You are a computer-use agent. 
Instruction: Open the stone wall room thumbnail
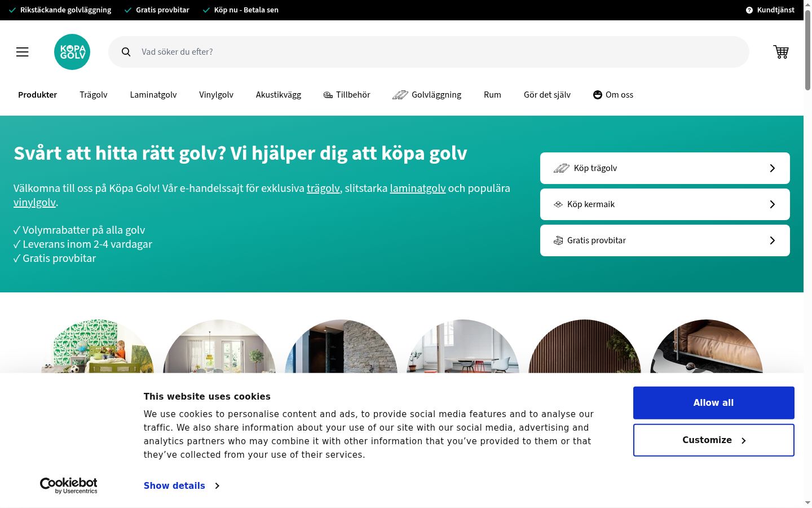point(341,346)
